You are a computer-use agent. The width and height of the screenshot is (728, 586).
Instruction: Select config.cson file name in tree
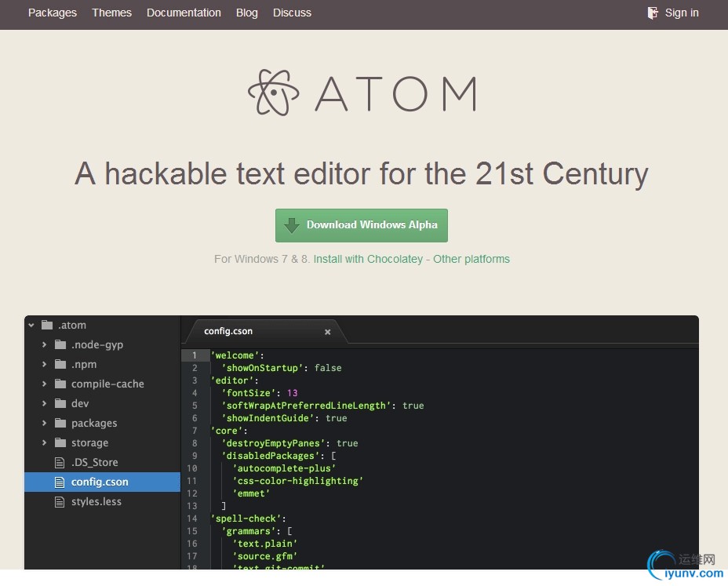pyautogui.click(x=100, y=482)
